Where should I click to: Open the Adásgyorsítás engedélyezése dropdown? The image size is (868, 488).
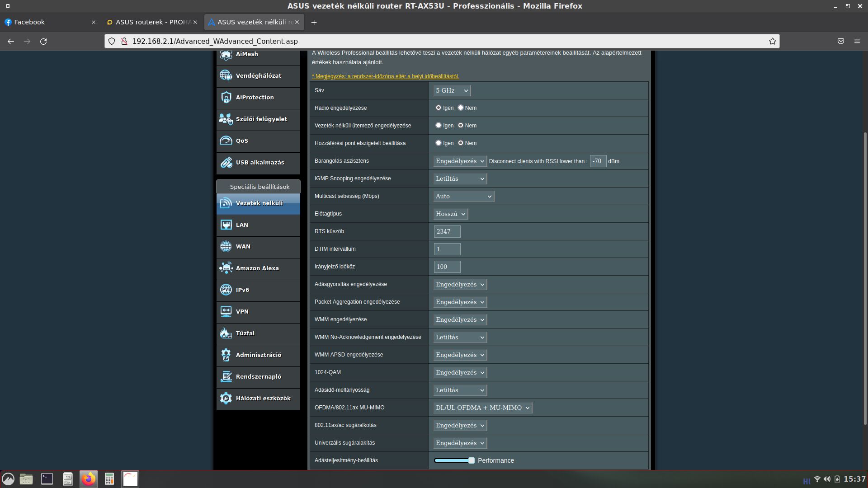460,284
